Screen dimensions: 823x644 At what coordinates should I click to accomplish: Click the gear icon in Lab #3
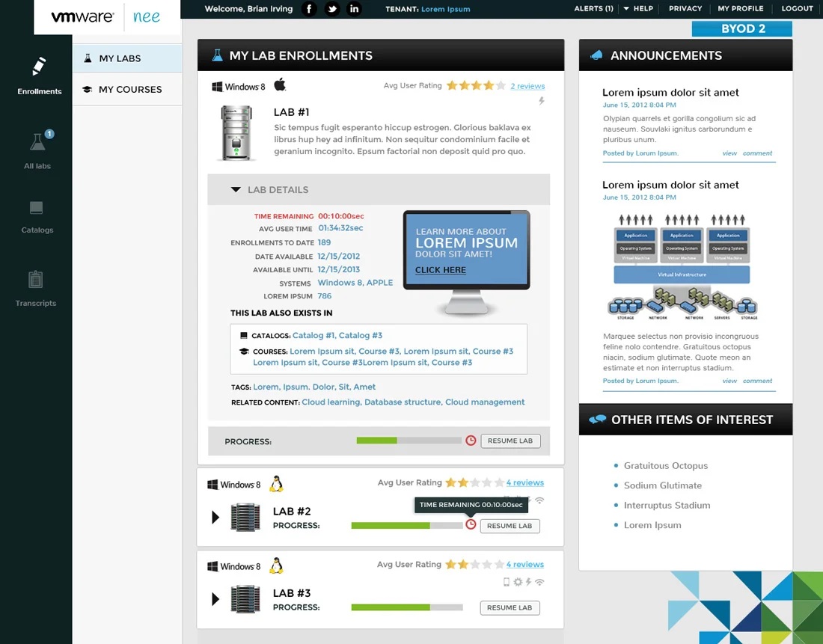(518, 581)
